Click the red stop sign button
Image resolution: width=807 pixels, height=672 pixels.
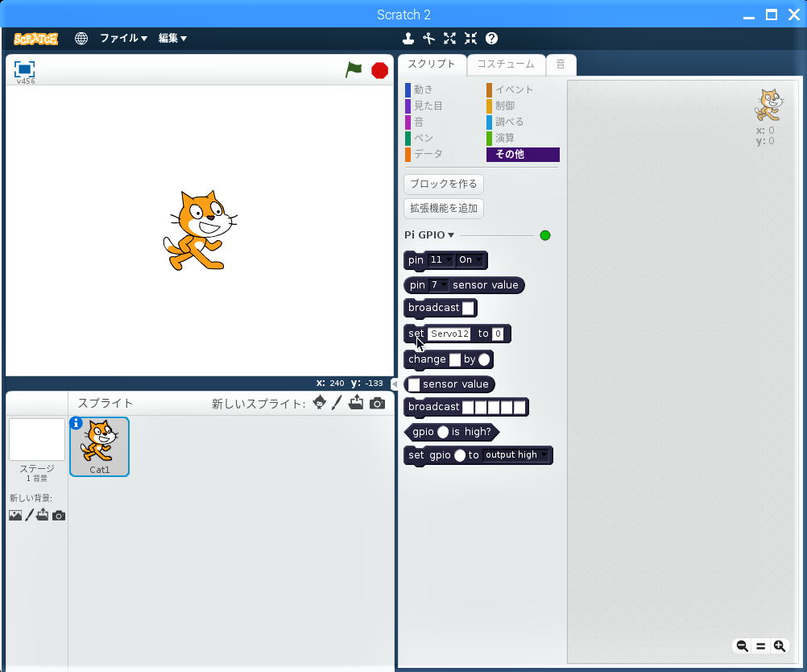tap(380, 70)
